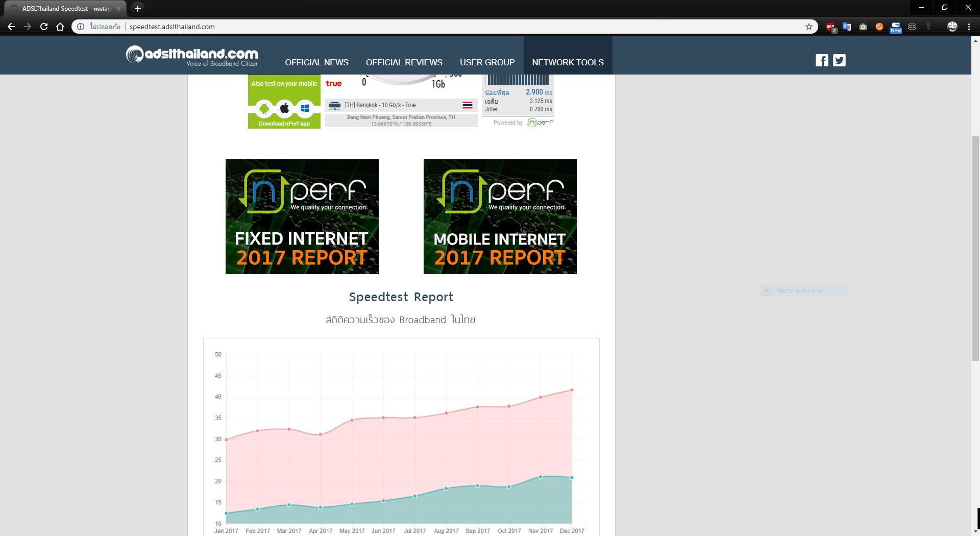
Task: Download the nPerf Android app
Action: coord(264,108)
